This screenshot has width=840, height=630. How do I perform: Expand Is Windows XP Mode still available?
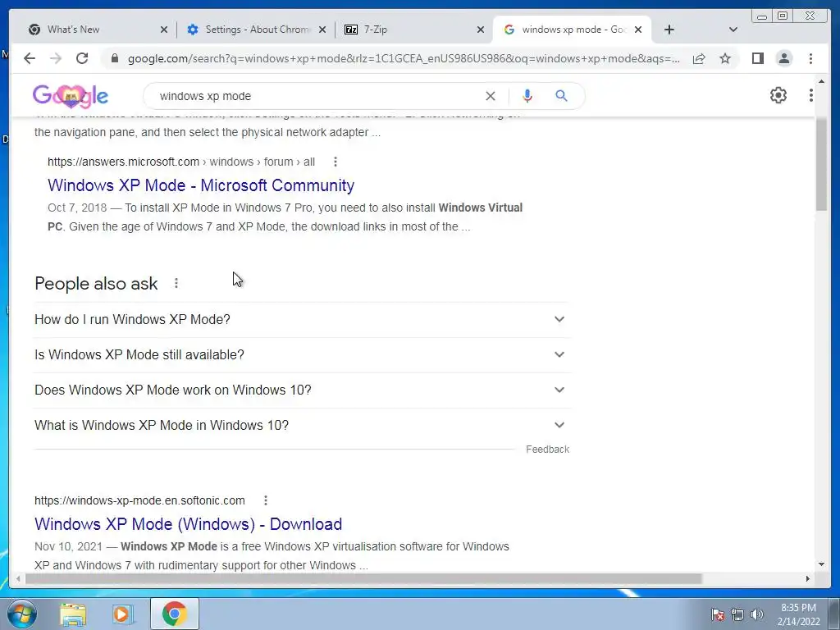pyautogui.click(x=302, y=354)
